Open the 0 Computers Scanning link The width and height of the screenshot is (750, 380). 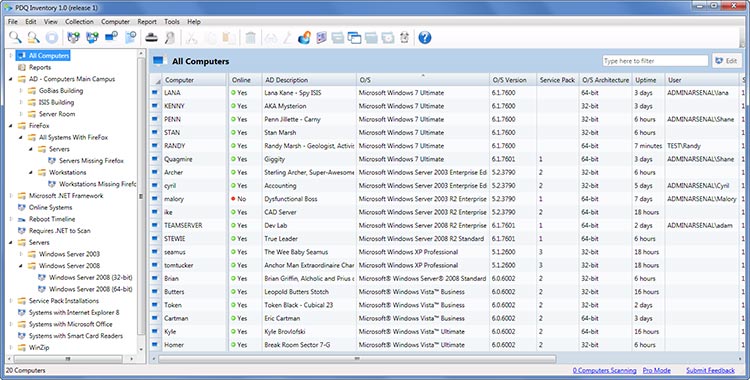605,370
